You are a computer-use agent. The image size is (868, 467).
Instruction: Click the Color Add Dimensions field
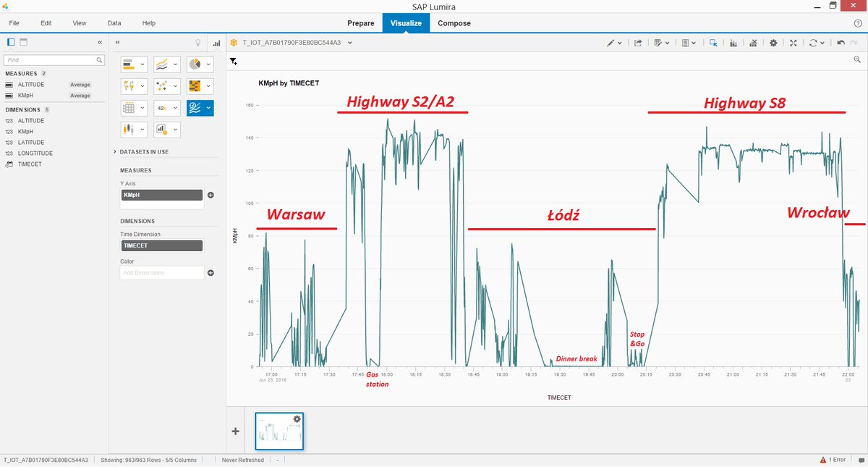162,273
